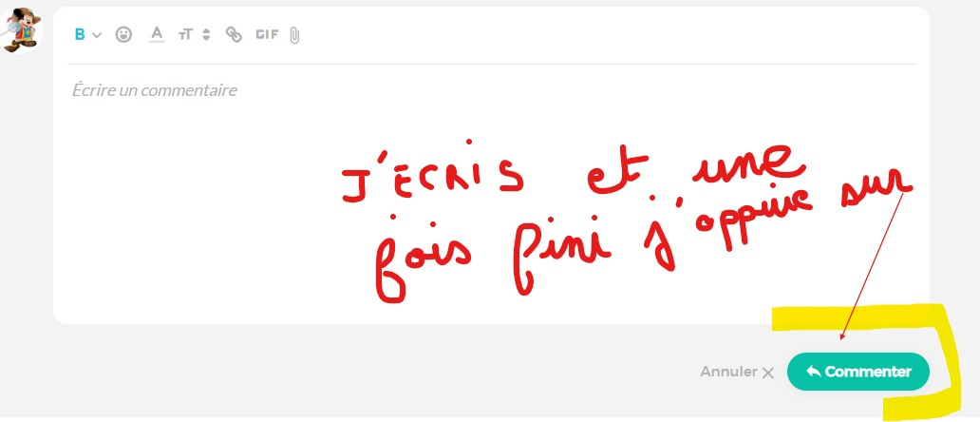This screenshot has height=422, width=980.
Task: Open the GIF picker
Action: point(267,34)
